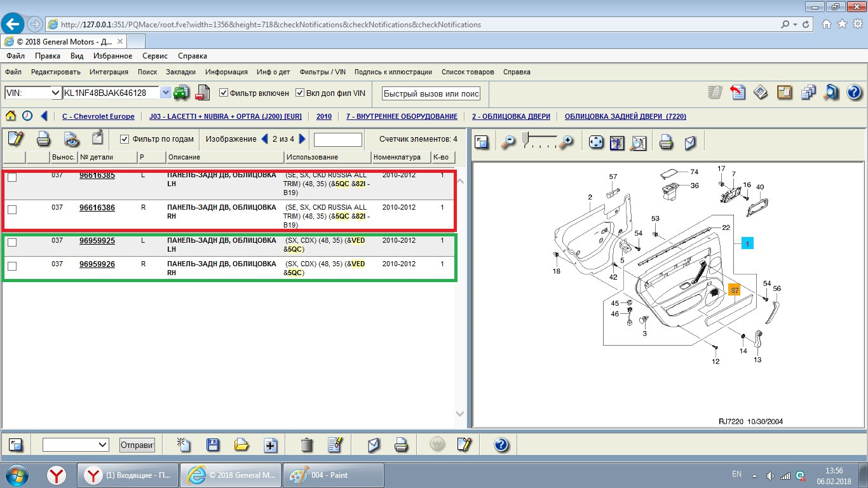
Task: Click the trash can icon in bottom toolbar
Action: [x=307, y=445]
